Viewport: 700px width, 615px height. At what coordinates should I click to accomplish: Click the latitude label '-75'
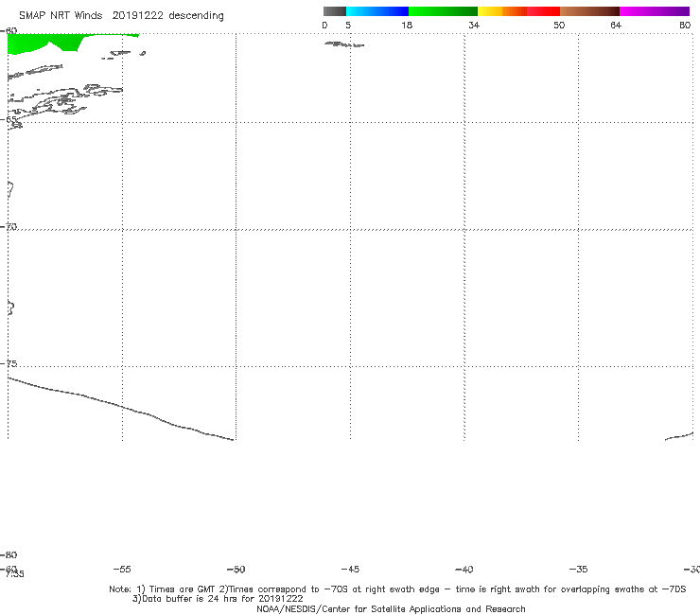point(9,363)
